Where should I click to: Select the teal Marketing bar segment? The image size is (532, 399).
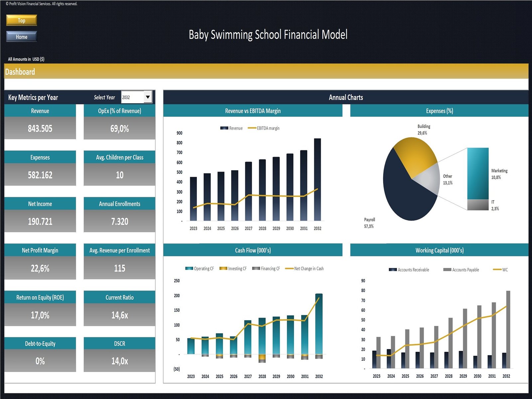click(x=478, y=173)
